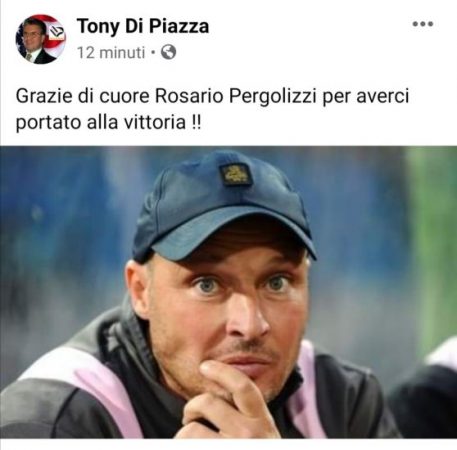457x450 pixels.
Task: Open the Tony Di Piazza profile name
Action: click(x=143, y=26)
